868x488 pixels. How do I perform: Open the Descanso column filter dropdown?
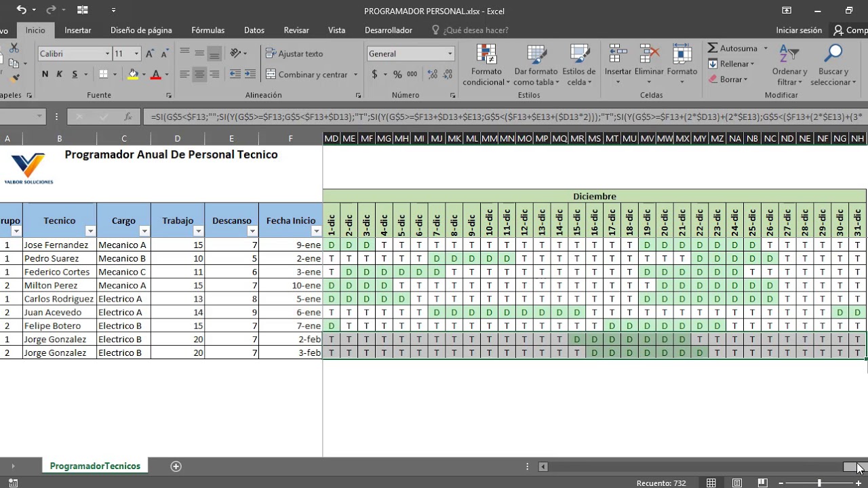coord(252,232)
